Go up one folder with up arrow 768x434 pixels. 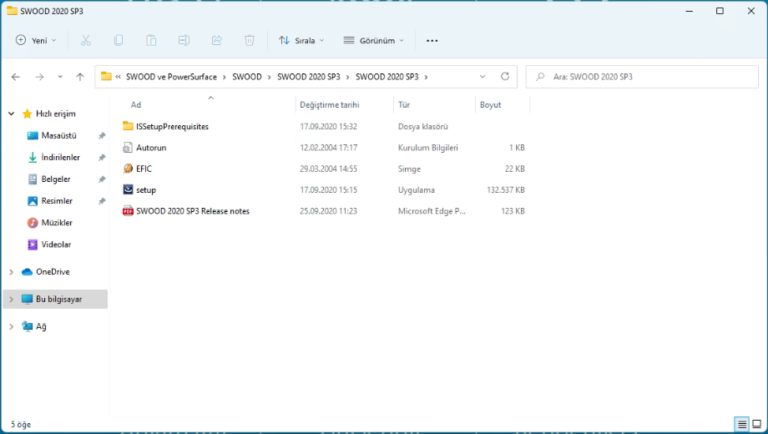[80, 76]
